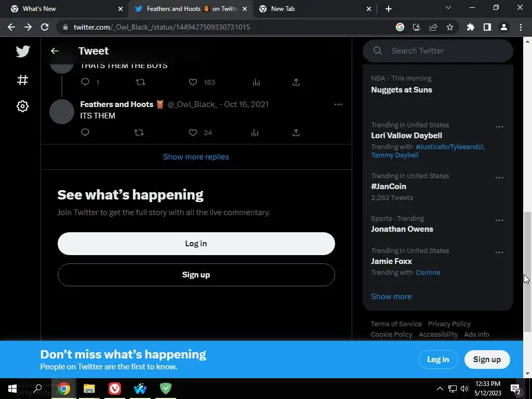Open the Tammy Daybell trending link
Screen dimensions: 532x399
395,155
